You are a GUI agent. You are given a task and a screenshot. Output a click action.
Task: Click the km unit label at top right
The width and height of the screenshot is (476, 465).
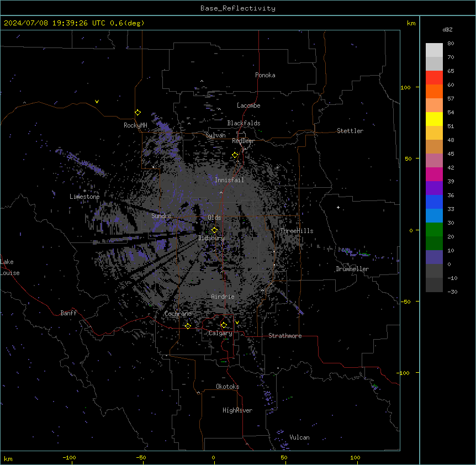[x=411, y=23]
